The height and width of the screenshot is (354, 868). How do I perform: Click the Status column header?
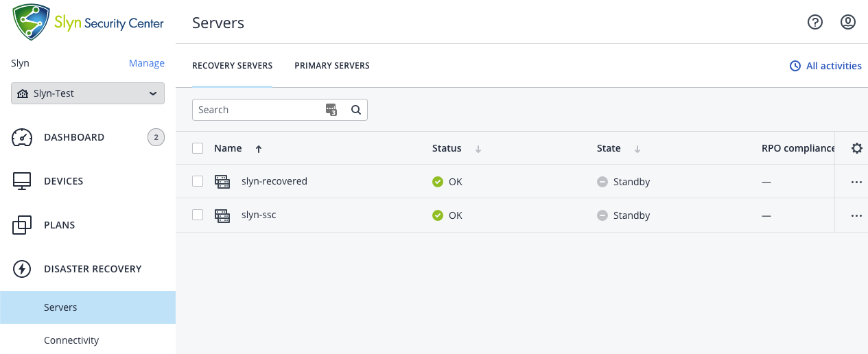pyautogui.click(x=447, y=148)
